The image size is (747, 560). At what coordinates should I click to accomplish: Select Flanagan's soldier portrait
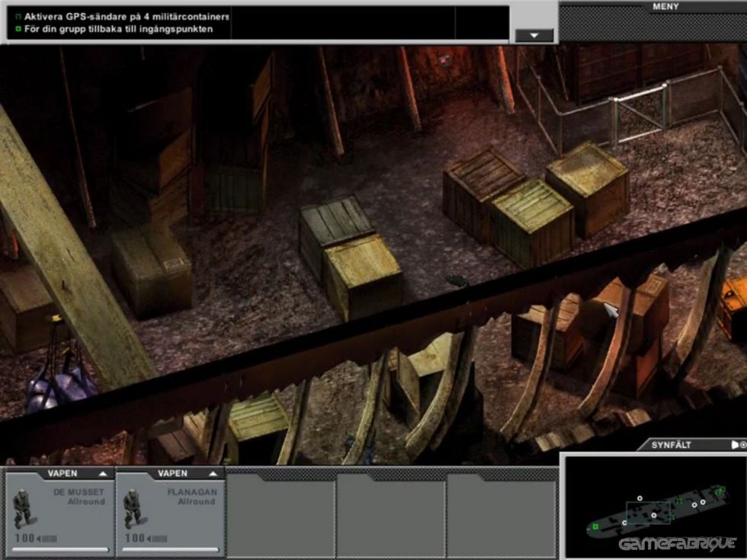click(x=133, y=509)
